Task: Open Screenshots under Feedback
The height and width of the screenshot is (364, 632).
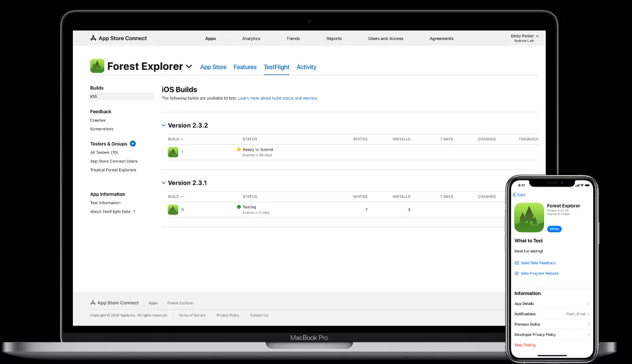Action: point(101,129)
